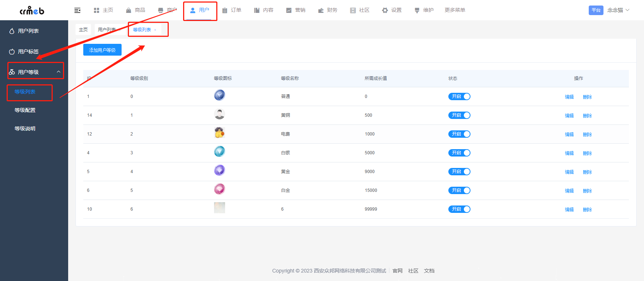The height and width of the screenshot is (281, 644).
Task: Delete the level with growth 99999
Action: click(x=587, y=210)
